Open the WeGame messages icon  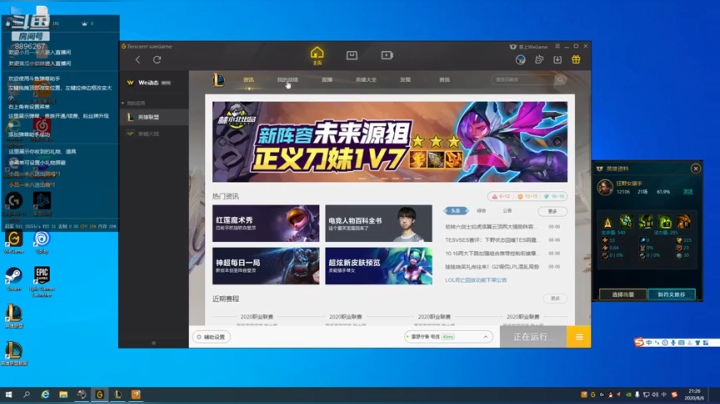pos(539,60)
